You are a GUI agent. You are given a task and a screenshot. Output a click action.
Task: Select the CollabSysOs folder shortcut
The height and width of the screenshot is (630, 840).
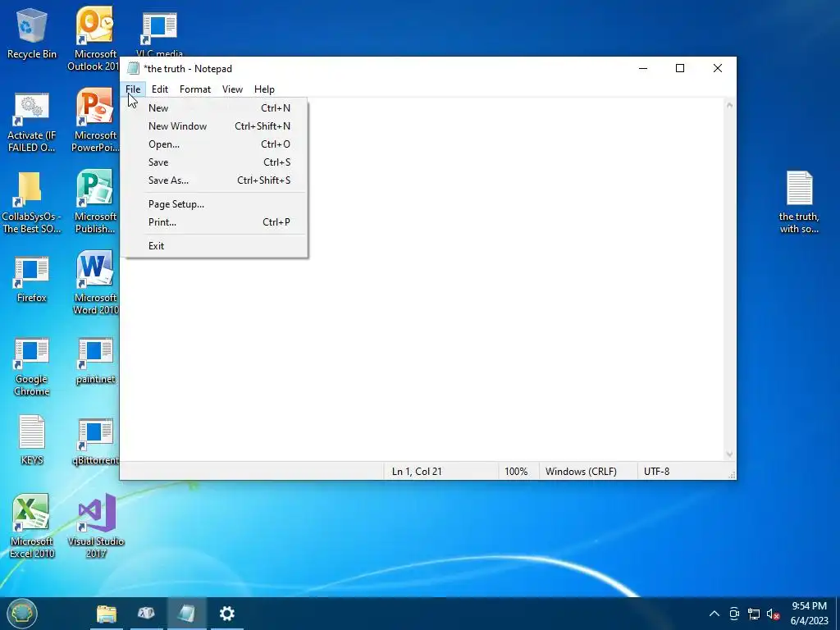[x=30, y=203]
